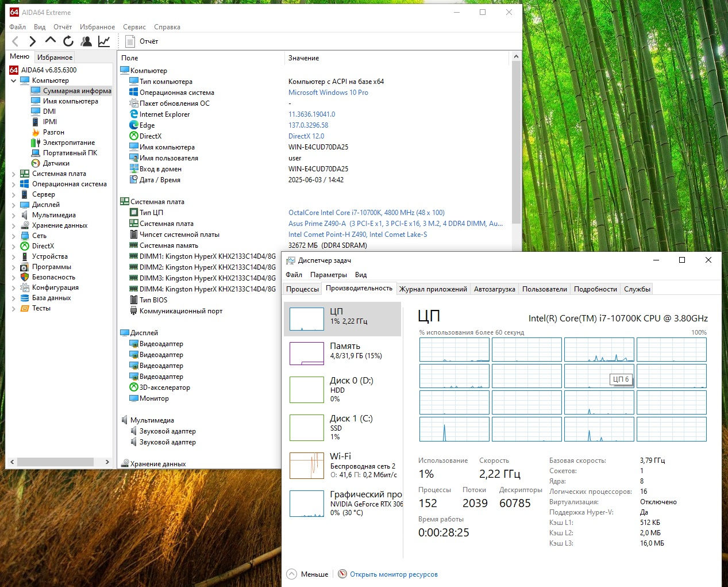Open Электропитание in the tree

pyautogui.click(x=69, y=143)
